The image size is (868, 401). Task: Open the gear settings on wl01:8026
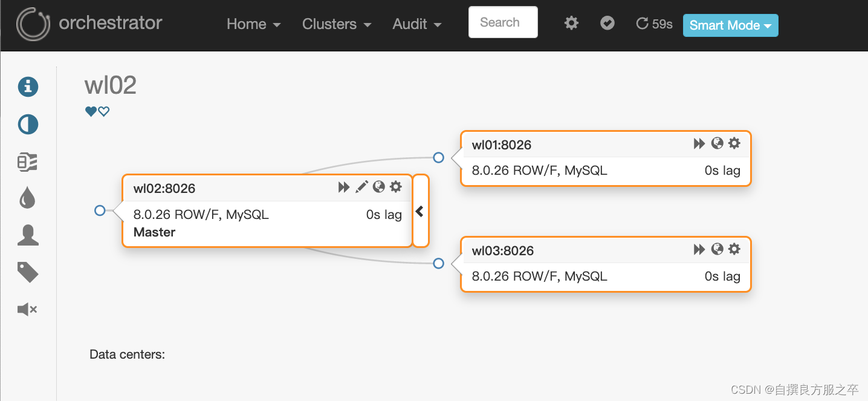pos(734,143)
